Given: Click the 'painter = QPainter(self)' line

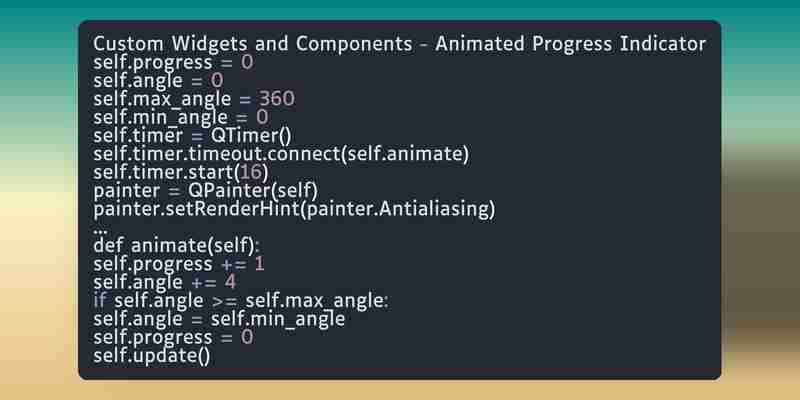Looking at the screenshot, I should [x=206, y=191].
